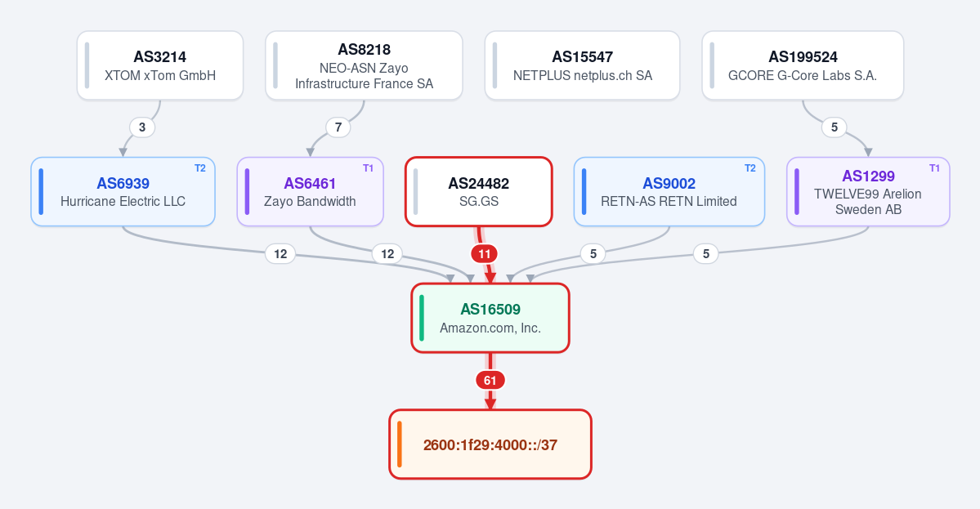Select the AS15547 NETPLUS netplus.ch node
The width and height of the screenshot is (980, 509).
(x=582, y=65)
